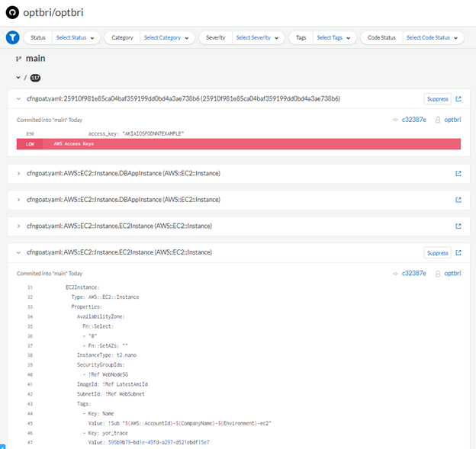Screen dimensions: 476x449
Task: Collapse the root folder with 117 findings
Action: click(x=18, y=78)
